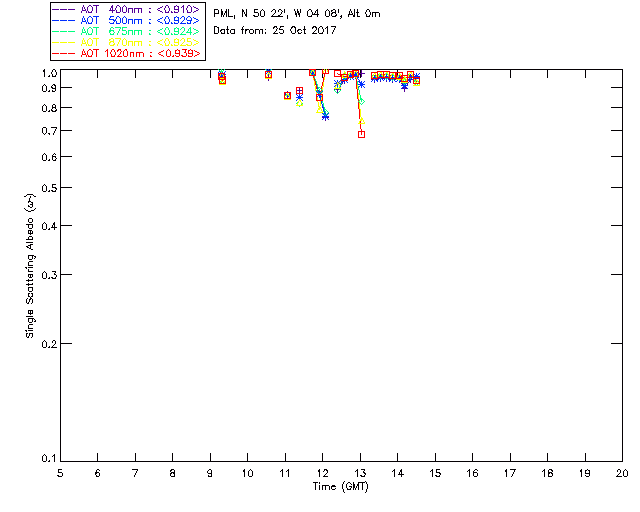Click the y-axis tick label 0.2
This screenshot has height=512, width=640.
[x=49, y=344]
